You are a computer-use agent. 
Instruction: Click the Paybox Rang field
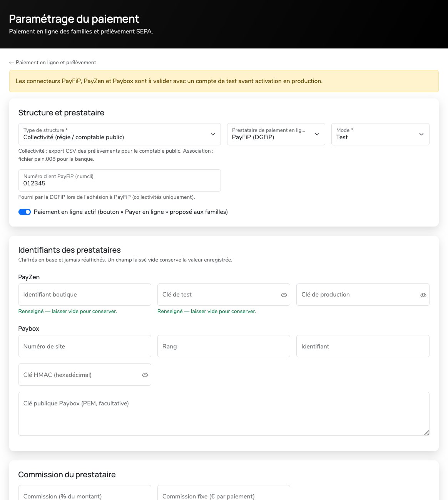[224, 346]
